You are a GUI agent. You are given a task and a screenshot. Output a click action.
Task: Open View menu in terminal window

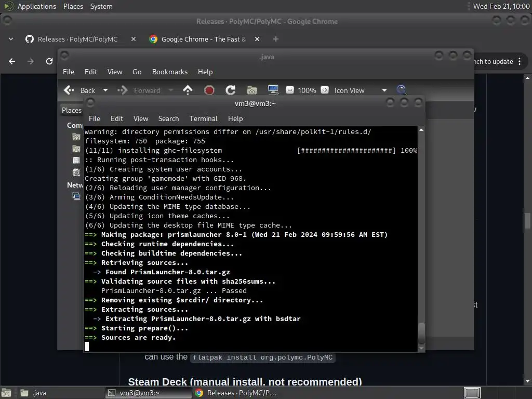[x=140, y=118]
